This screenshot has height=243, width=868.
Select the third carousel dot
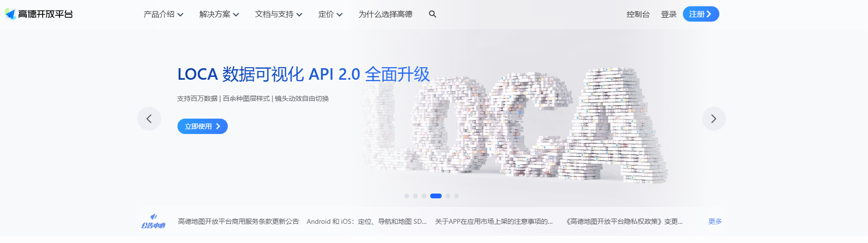424,196
